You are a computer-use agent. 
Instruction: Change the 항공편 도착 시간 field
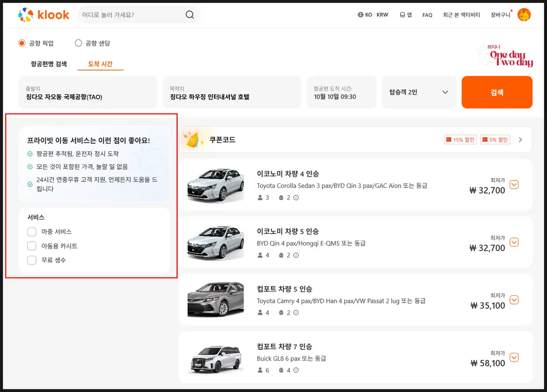pos(342,92)
